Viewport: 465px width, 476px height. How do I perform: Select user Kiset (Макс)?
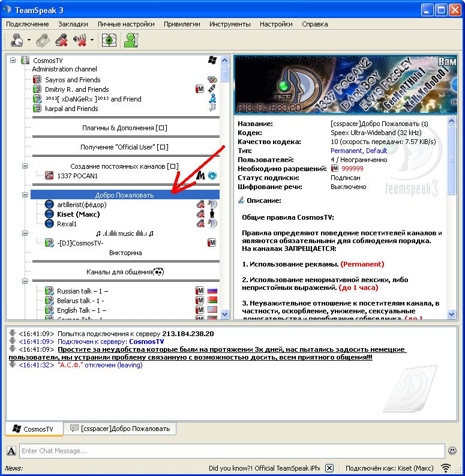point(79,214)
